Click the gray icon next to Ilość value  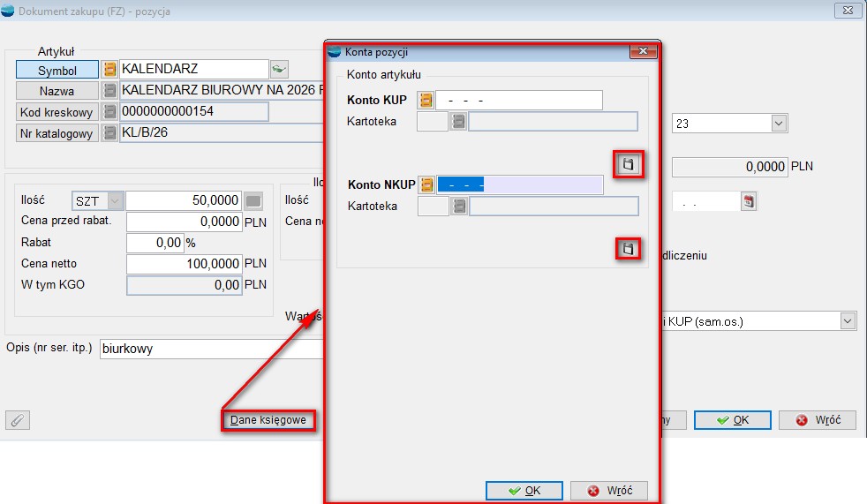click(x=253, y=201)
